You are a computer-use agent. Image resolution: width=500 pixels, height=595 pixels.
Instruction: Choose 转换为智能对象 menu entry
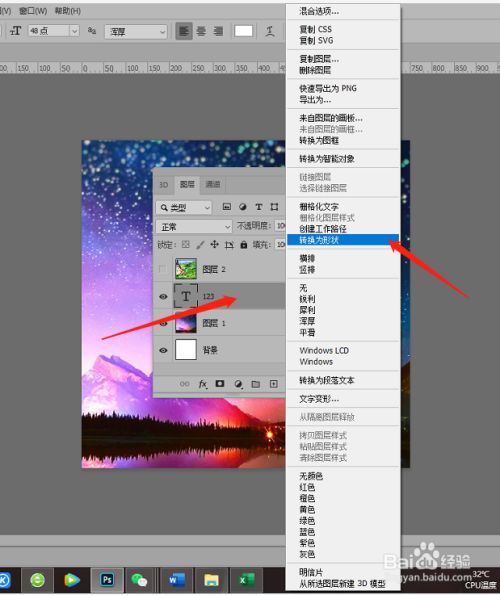tap(327, 159)
